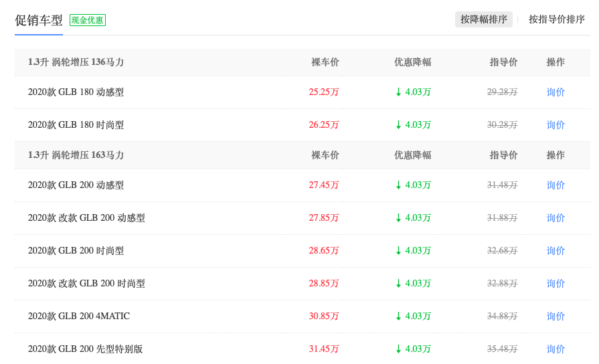Image resolution: width=599 pixels, height=364 pixels.
Task: Click 指导价 column header in 136马力 group
Action: [x=503, y=62]
